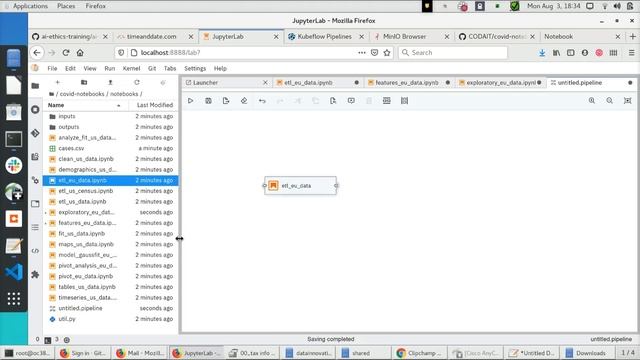
Task: Click the arrange horizontally toolbar icon
Action: 387,101
